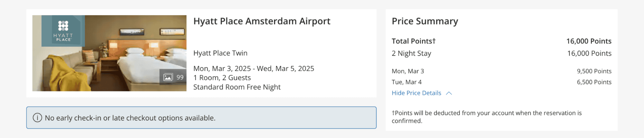Select the "Mon, Mar 3" nightly rate label
The image size is (644, 138).
[x=408, y=71]
